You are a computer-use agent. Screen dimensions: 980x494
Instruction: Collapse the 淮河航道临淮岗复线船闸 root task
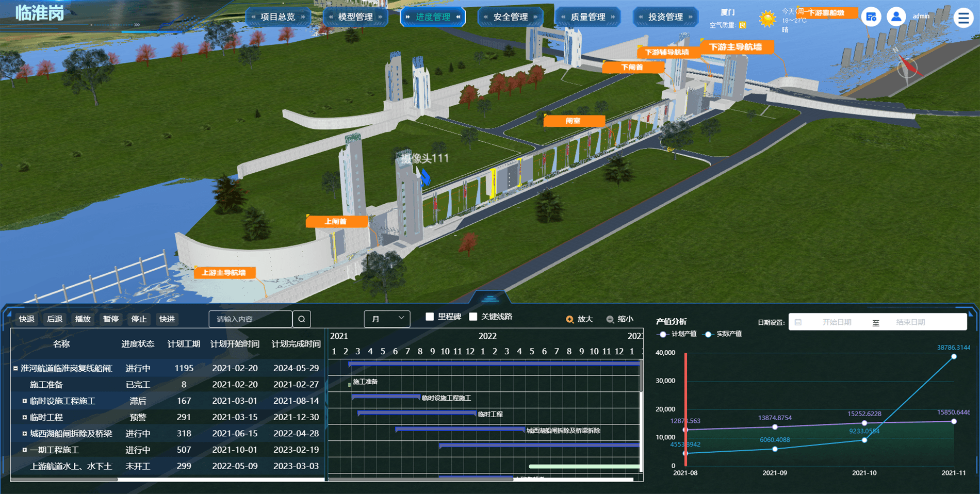tap(15, 368)
